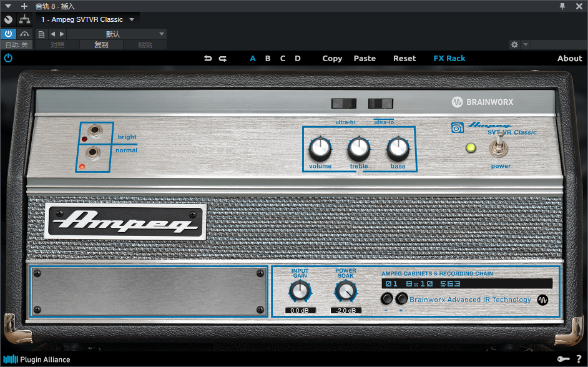Select settings slot B

(x=268, y=59)
